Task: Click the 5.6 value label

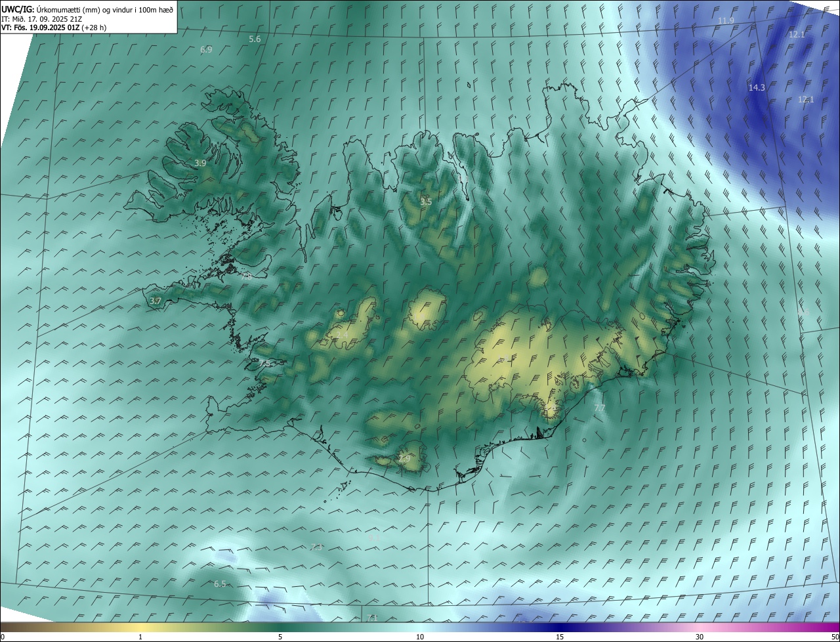Action: coord(255,39)
